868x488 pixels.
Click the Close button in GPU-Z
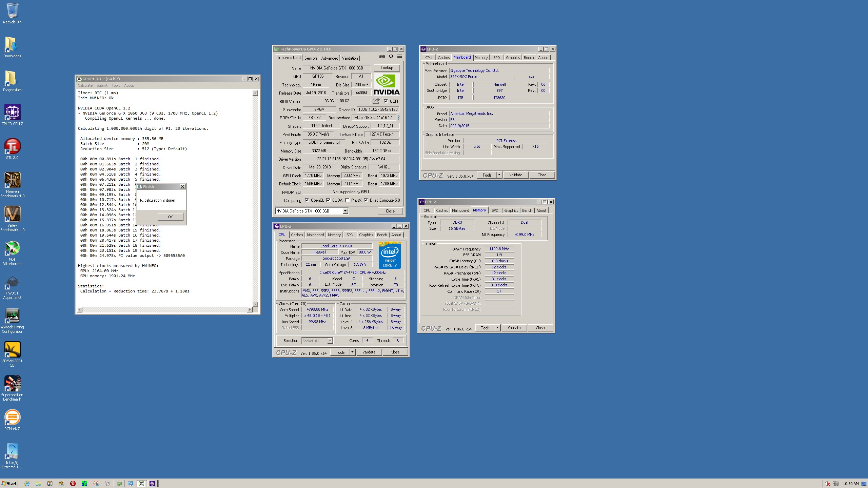coord(390,211)
